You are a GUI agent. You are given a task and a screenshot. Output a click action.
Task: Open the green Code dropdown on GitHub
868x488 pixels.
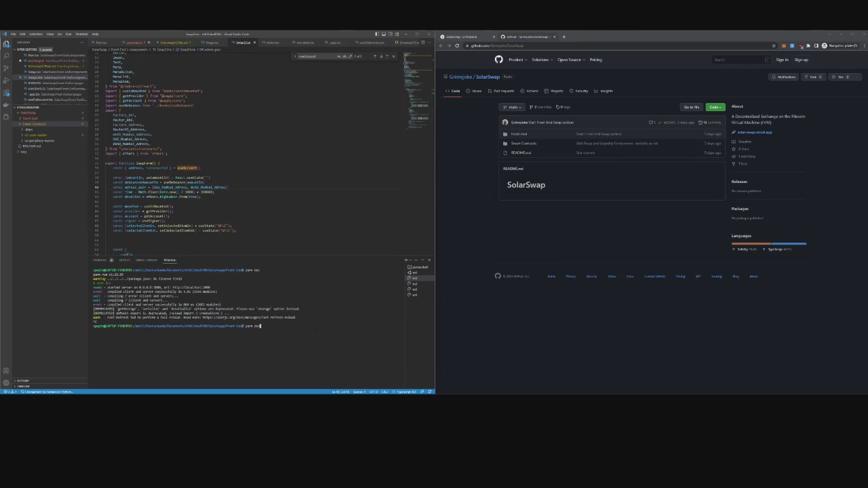point(715,107)
